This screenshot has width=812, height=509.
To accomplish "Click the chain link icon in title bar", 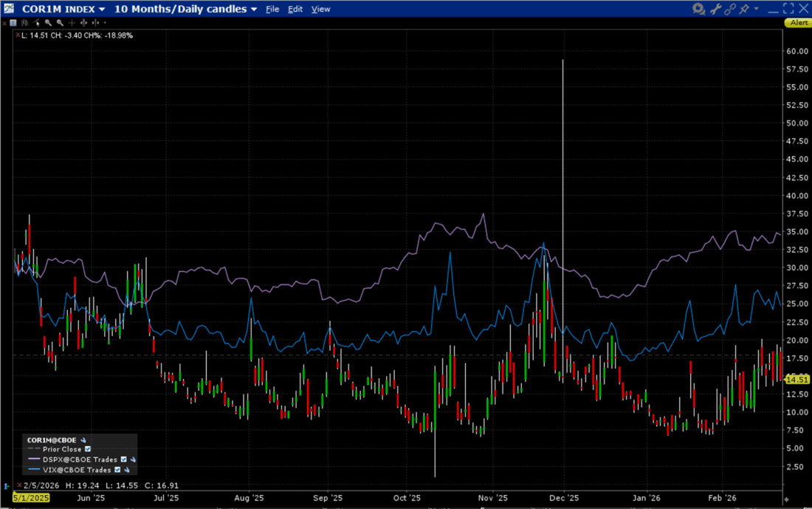I will (x=731, y=8).
